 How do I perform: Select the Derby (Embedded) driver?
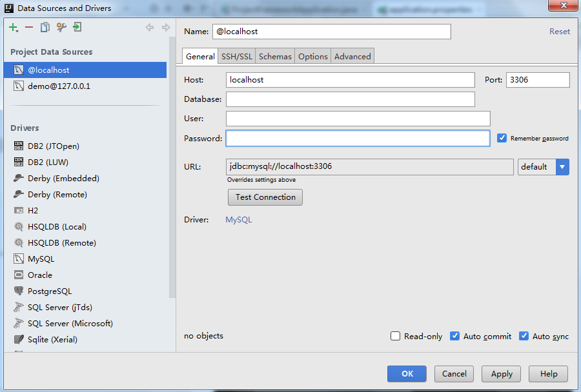pyautogui.click(x=56, y=178)
